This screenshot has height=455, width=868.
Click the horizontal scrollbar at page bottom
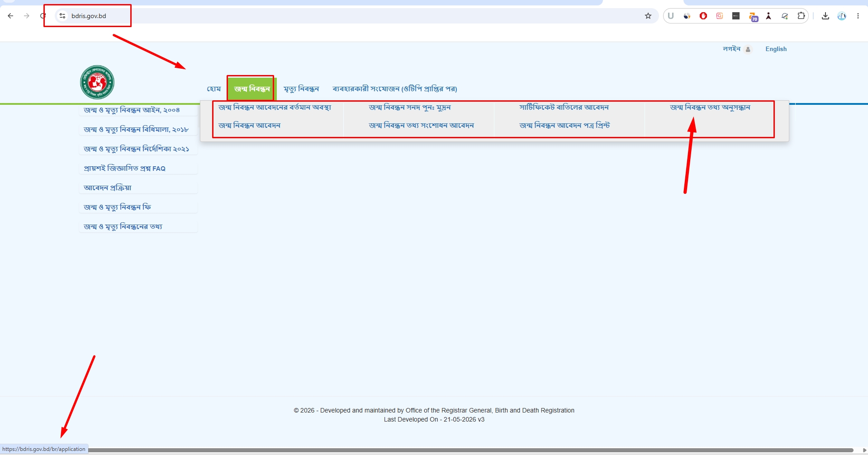click(470, 450)
